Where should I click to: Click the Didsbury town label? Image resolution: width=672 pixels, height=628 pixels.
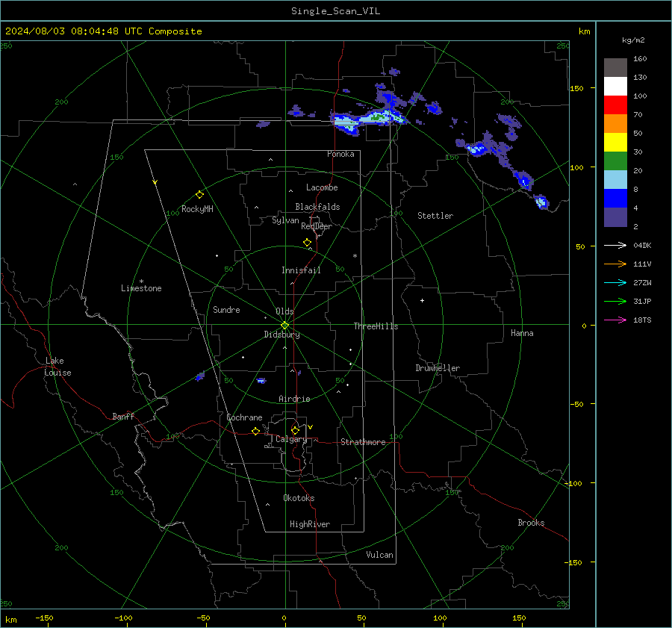(x=281, y=335)
